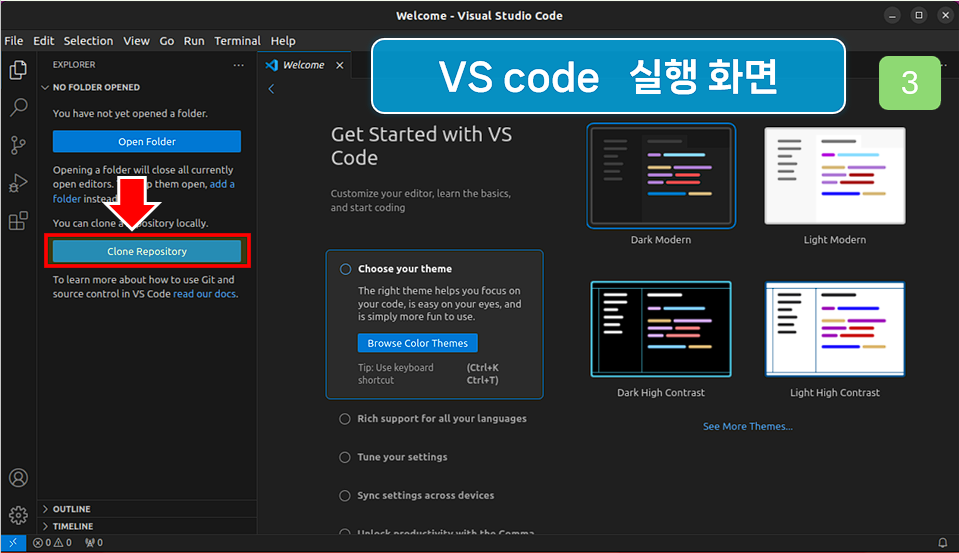This screenshot has height=553, width=959.
Task: Choose the Light Modern theme preview
Action: tap(835, 176)
